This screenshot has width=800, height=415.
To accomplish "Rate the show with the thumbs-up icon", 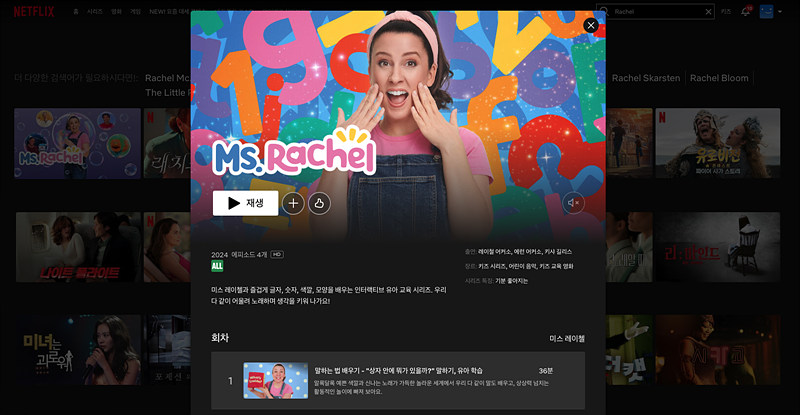I will click(x=319, y=203).
